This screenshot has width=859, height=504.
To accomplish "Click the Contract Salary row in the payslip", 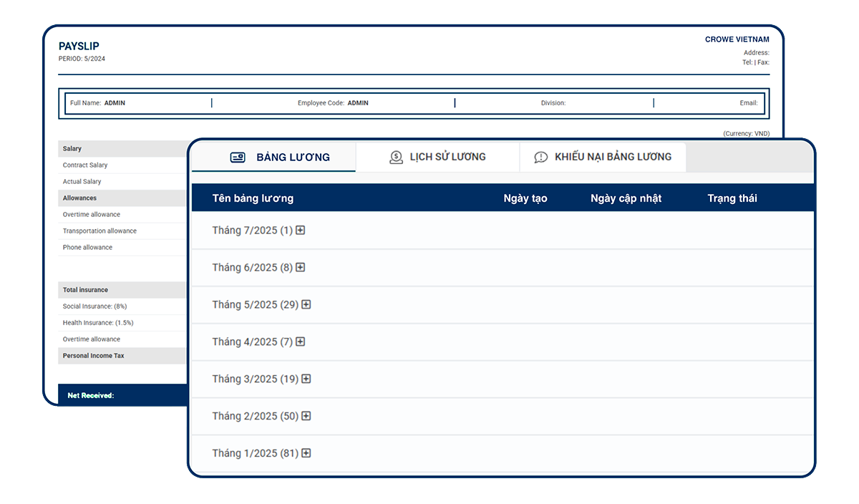I will [x=122, y=165].
